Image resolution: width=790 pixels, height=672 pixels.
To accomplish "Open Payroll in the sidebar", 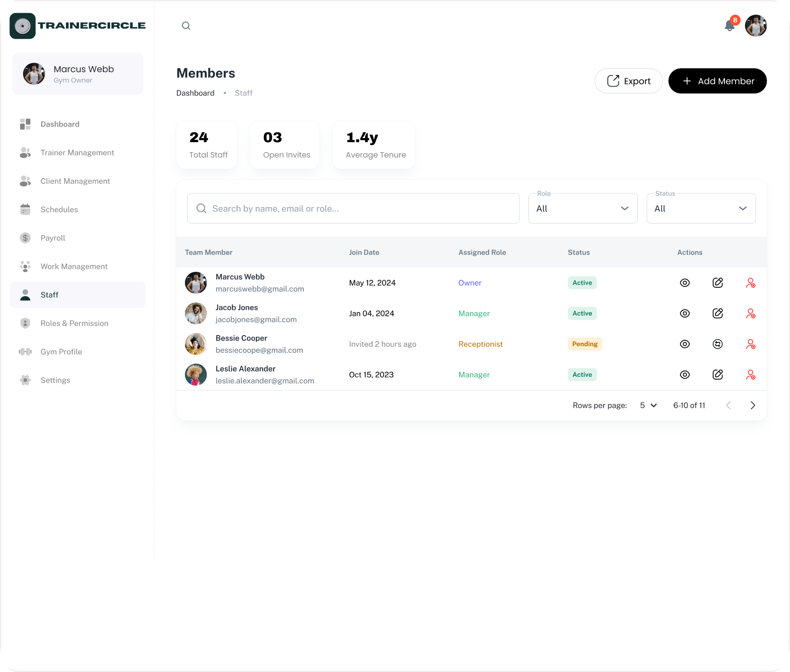I will click(78, 238).
